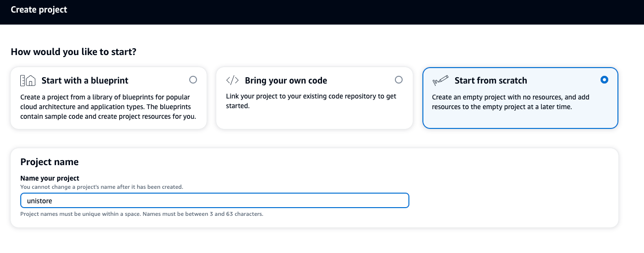Click the Start from scratch card title
The image size is (644, 253).
(491, 81)
